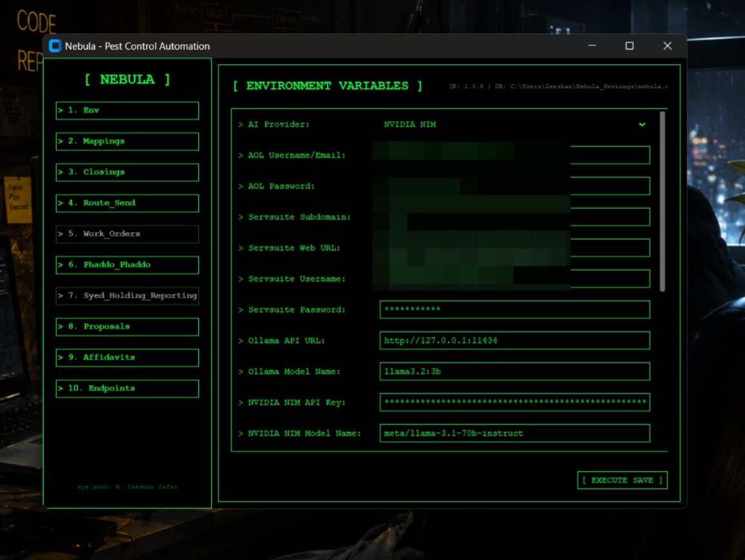
Task: Go to 4. Route_Send
Action: [x=127, y=203]
